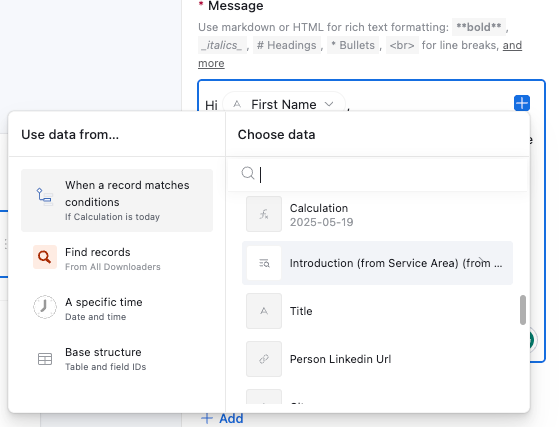
Task: Focus the Choose data search field
Action: (x=378, y=174)
